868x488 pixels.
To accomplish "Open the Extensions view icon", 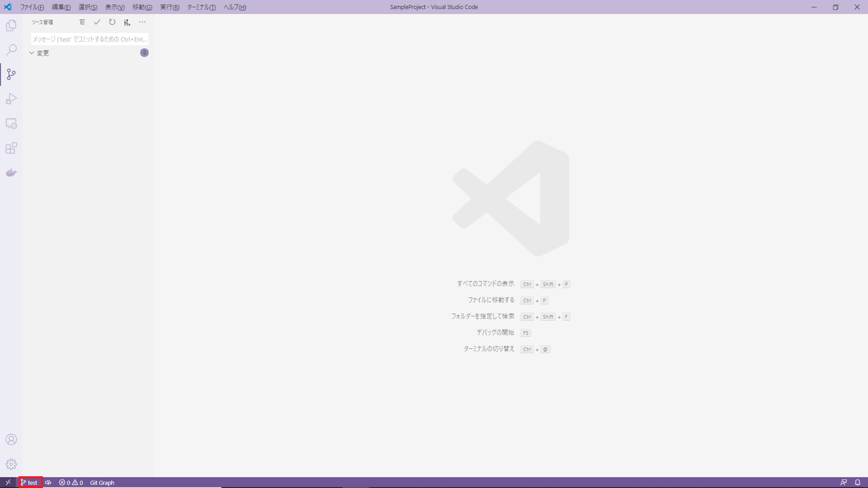I will tap(11, 148).
